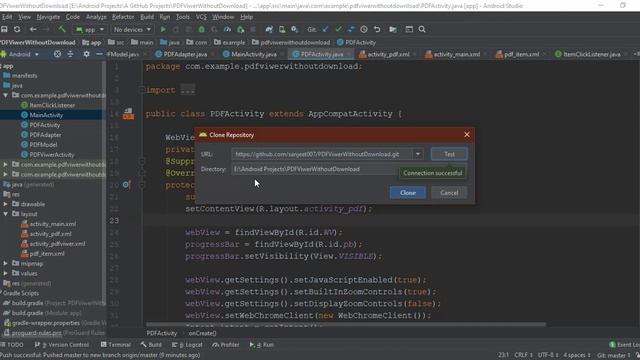Click the Git Revert arrow icon

tap(377, 29)
